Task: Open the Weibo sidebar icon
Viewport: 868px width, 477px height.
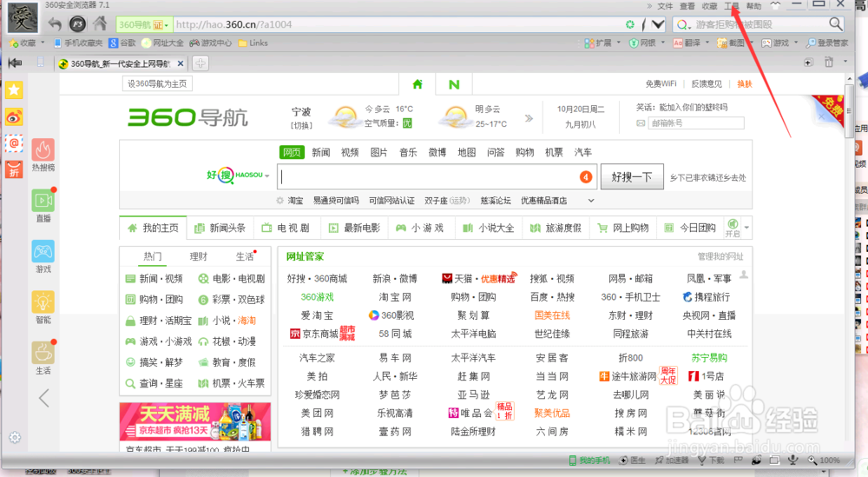Action: coord(14,117)
